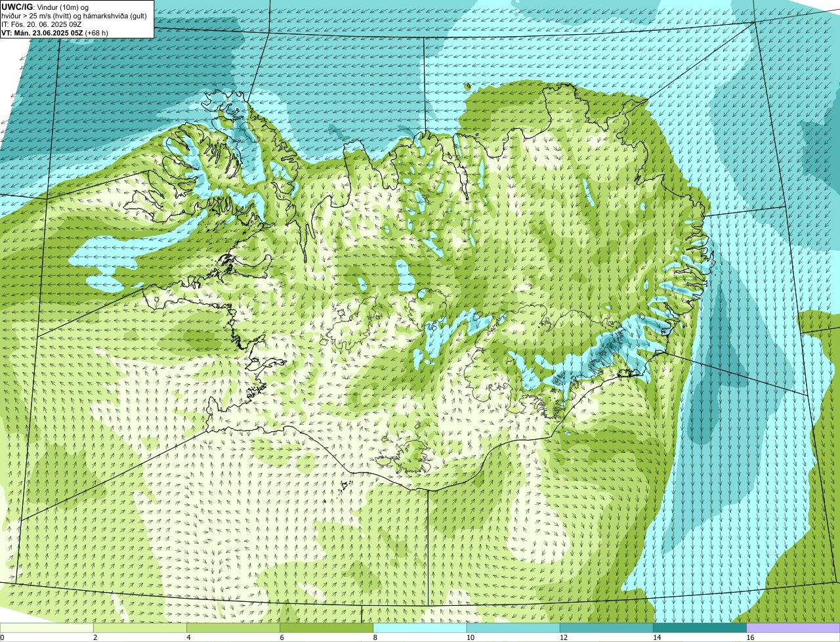
Task: Click the legend tick label "8"
Action: pyautogui.click(x=375, y=637)
